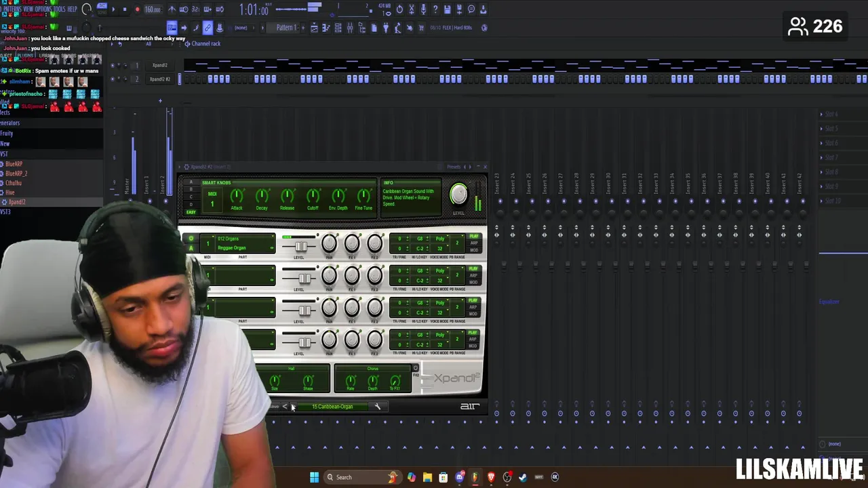Select the Xpand!2 channel button in Channel rack
868x488 pixels.
[160, 65]
